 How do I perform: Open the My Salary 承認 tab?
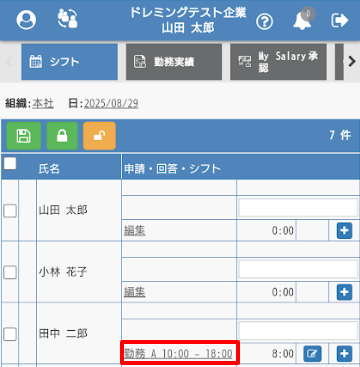coord(278,62)
